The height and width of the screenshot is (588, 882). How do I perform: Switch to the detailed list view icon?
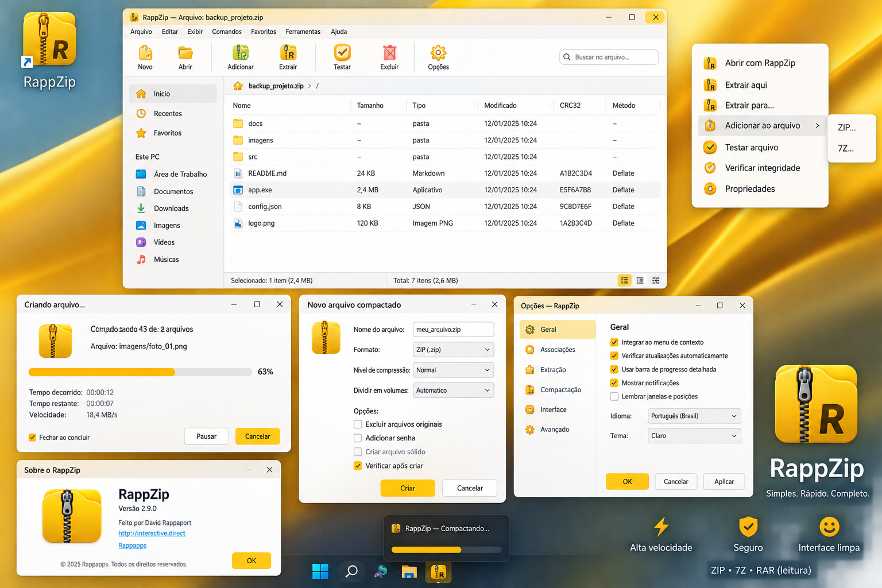(624, 280)
